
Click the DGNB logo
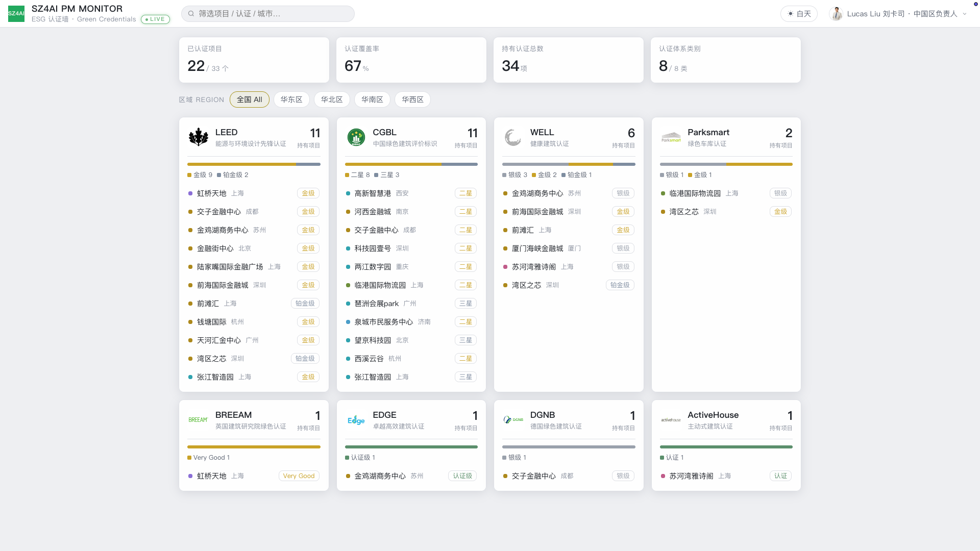click(513, 420)
